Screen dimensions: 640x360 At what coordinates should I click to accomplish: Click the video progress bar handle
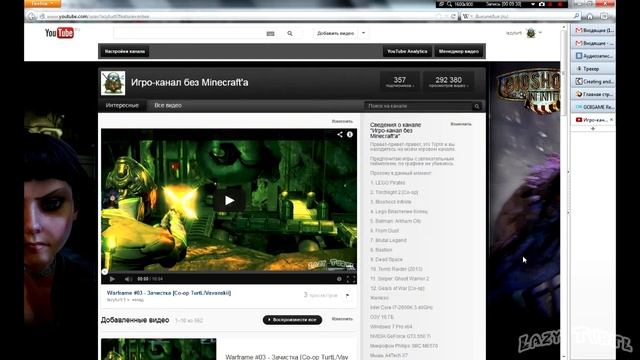point(104,271)
